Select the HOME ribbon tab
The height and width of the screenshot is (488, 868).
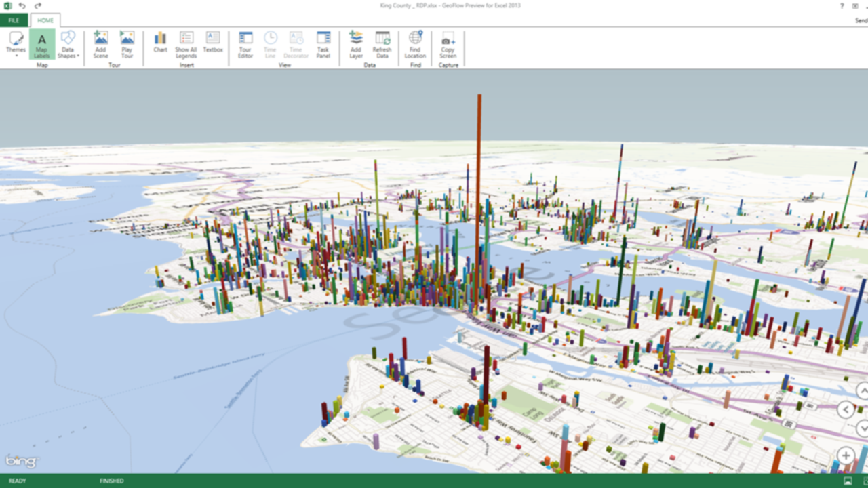point(45,20)
